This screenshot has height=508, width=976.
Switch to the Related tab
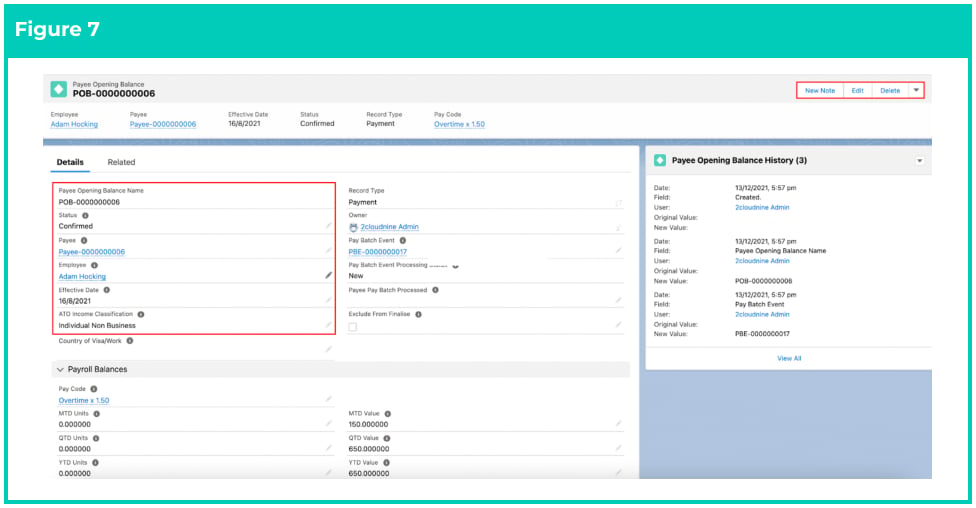[x=121, y=162]
